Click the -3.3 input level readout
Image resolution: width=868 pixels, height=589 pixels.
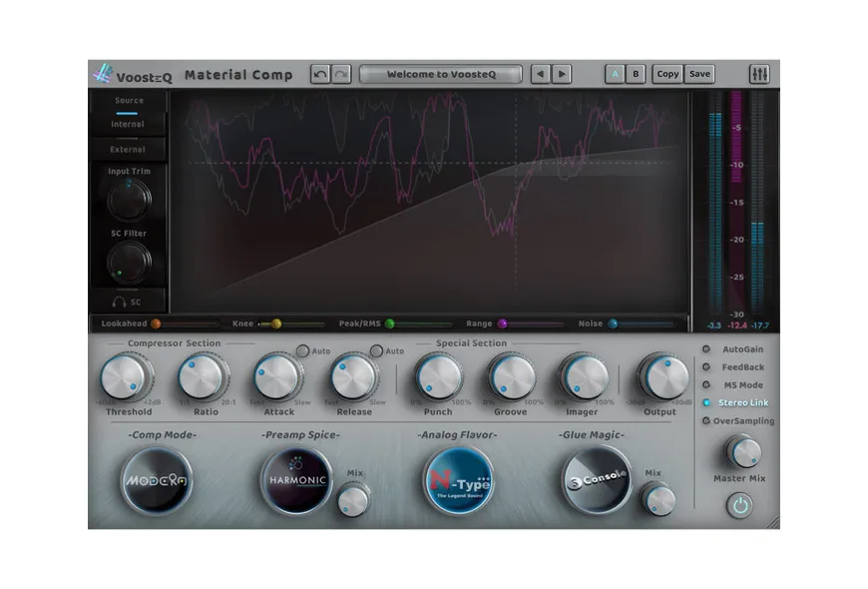coord(714,325)
